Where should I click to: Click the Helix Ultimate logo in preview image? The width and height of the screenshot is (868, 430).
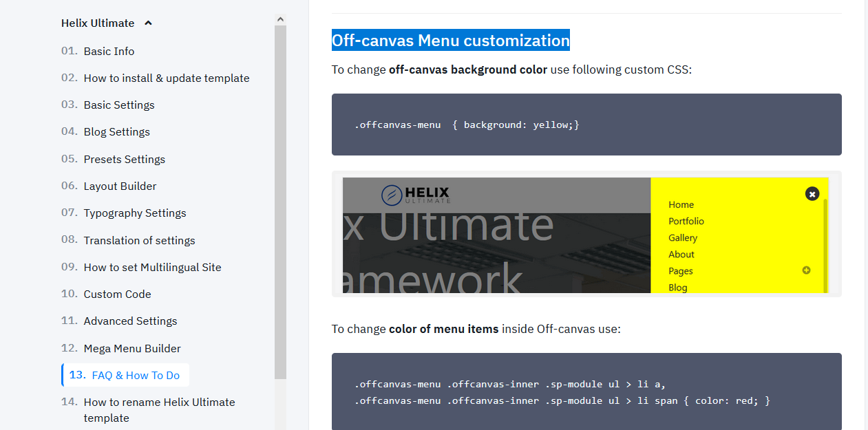tap(416, 195)
